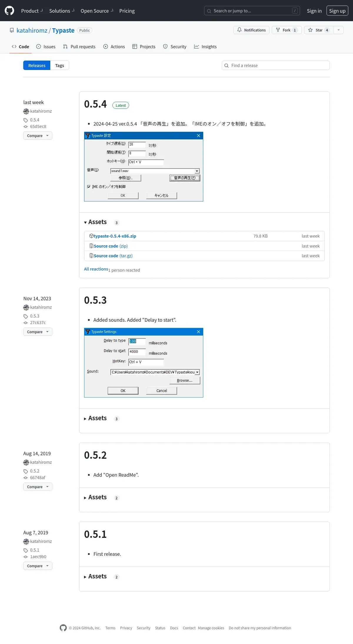Open footer Docs link
This screenshot has width=353, height=644.
coord(174,628)
